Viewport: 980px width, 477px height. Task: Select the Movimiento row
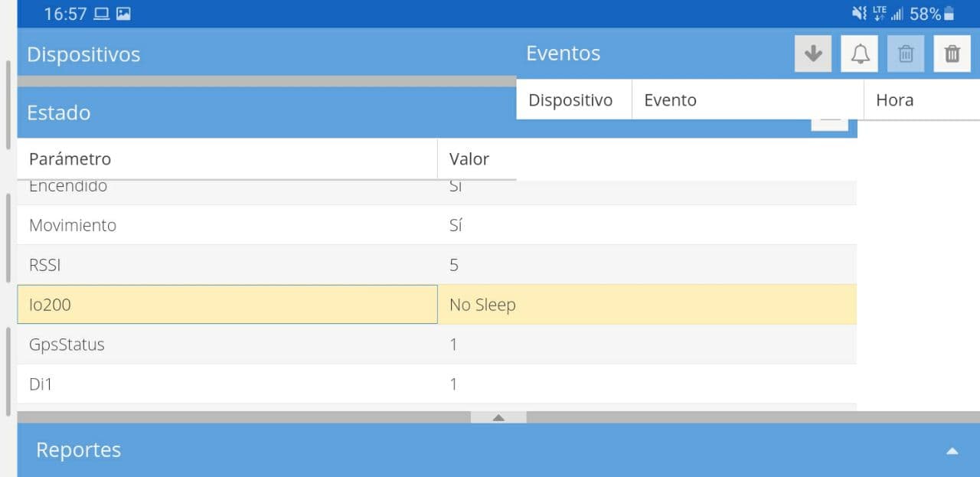coord(436,225)
